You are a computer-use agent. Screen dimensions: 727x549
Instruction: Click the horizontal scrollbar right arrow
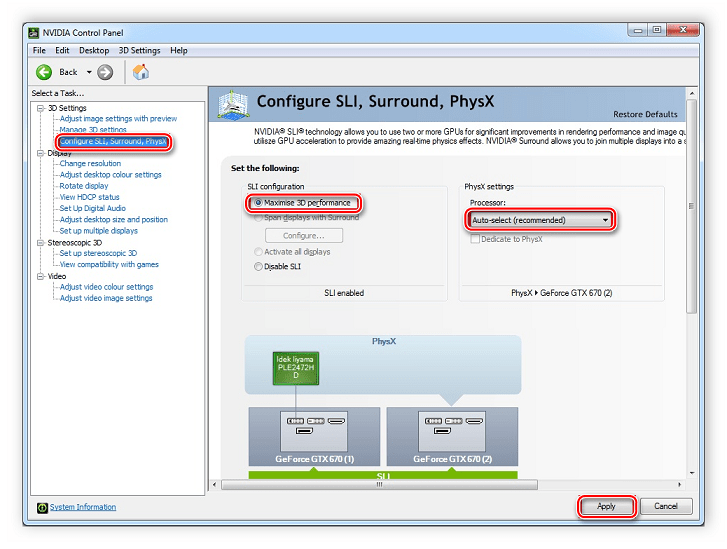click(680, 485)
